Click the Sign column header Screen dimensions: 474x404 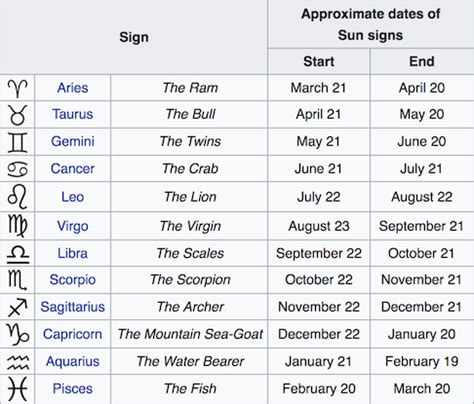[x=134, y=37]
